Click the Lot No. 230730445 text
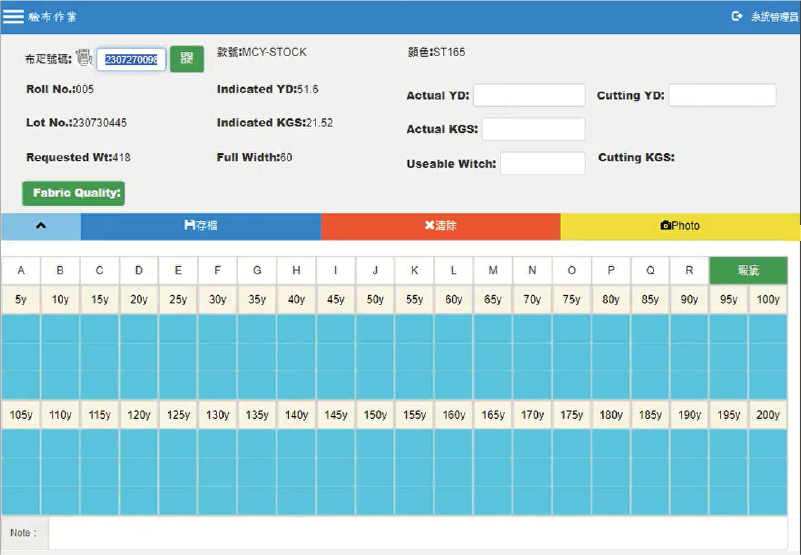801x555 pixels. [x=77, y=123]
